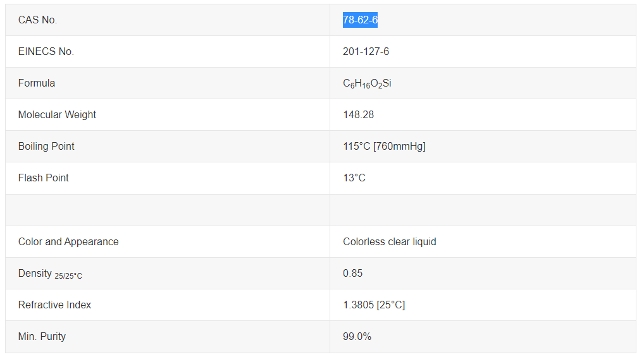Image resolution: width=644 pixels, height=357 pixels.
Task: Select the "Color and Appearance" label
Action: coord(68,242)
